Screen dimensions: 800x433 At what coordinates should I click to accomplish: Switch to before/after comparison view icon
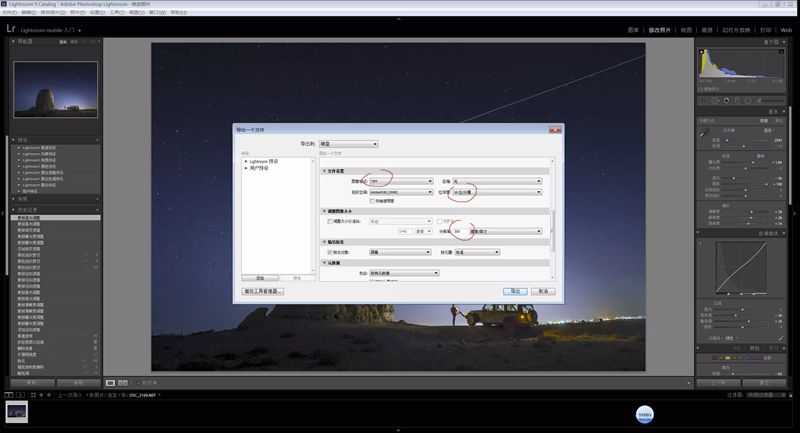click(123, 383)
